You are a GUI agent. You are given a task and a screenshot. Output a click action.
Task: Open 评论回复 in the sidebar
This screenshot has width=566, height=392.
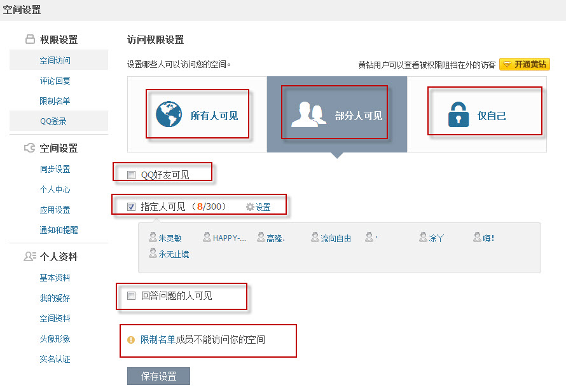[x=55, y=81]
